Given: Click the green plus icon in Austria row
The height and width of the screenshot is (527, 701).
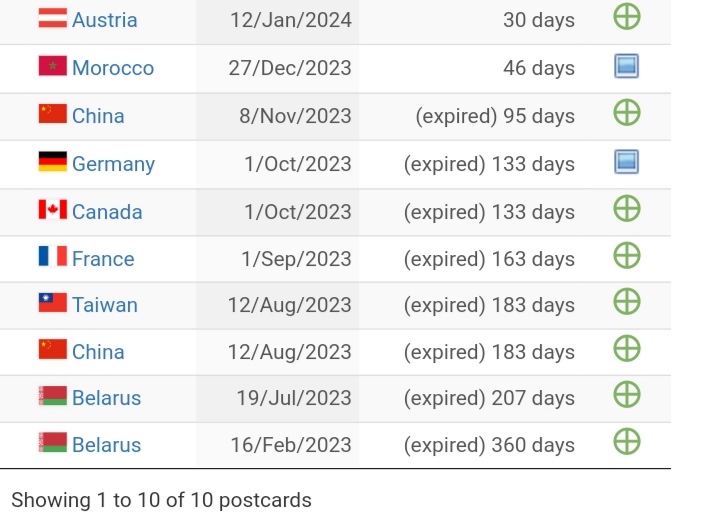Looking at the screenshot, I should coord(626,17).
